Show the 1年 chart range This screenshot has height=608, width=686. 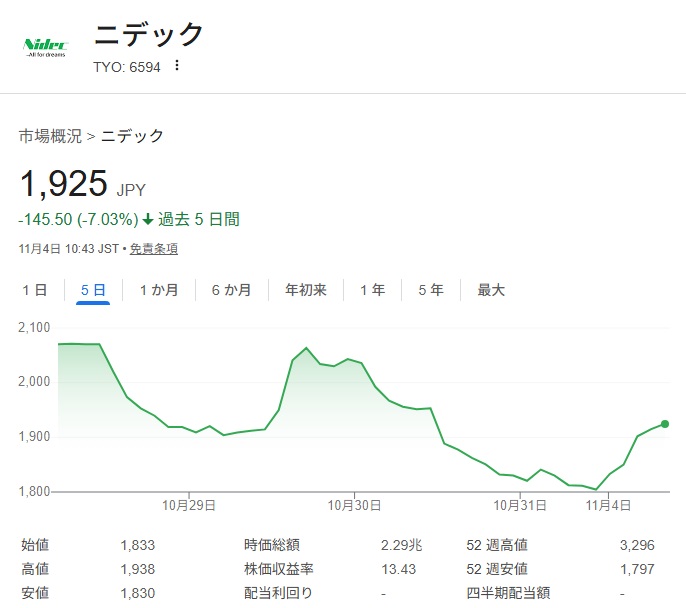click(372, 290)
